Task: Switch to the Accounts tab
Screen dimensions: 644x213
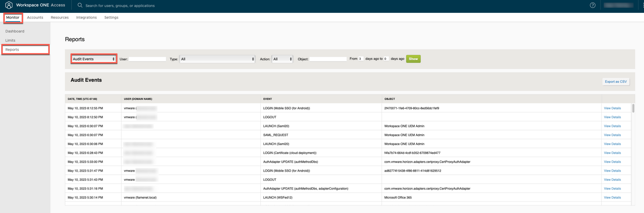Action: [x=35, y=17]
